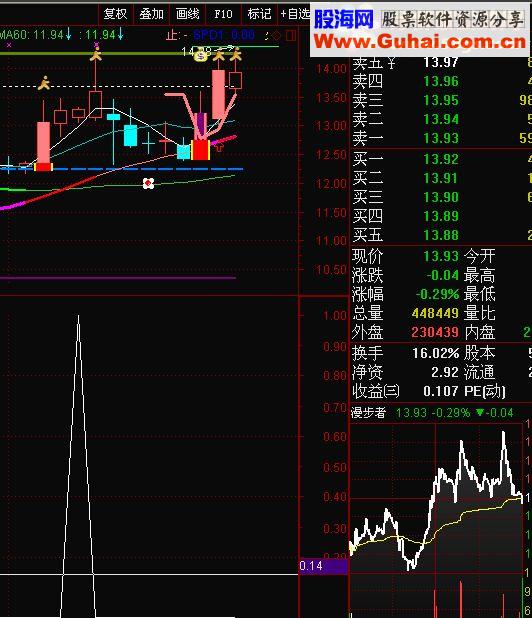This screenshot has width=532, height=618.
Task: Click the 漫步者 stock name in the mini chart header
Action: click(x=368, y=413)
